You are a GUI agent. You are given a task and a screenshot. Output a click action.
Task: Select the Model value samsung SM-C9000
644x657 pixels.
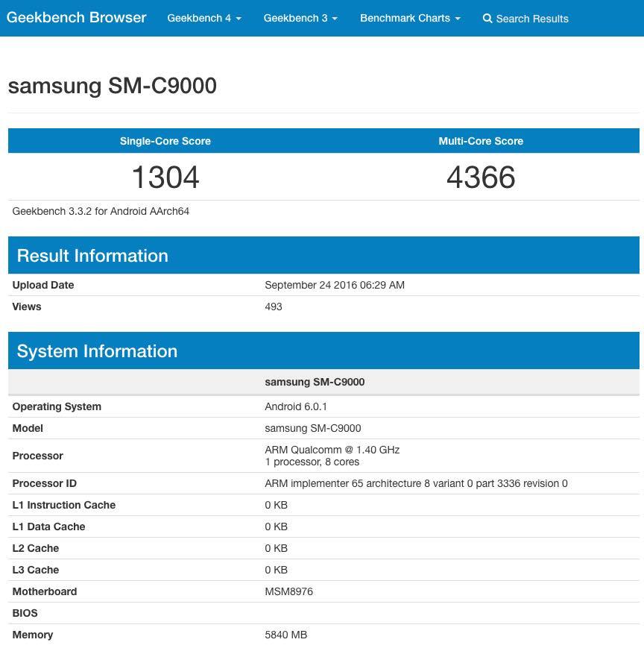pos(313,428)
